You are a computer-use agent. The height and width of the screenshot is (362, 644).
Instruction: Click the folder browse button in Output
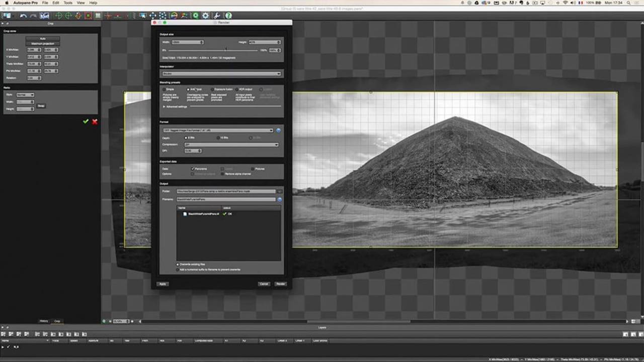coord(280,191)
